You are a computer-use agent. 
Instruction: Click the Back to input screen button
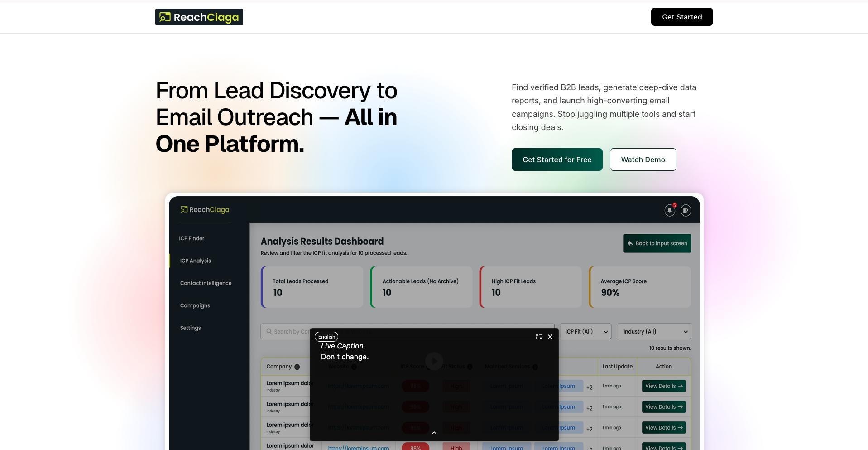[657, 243]
